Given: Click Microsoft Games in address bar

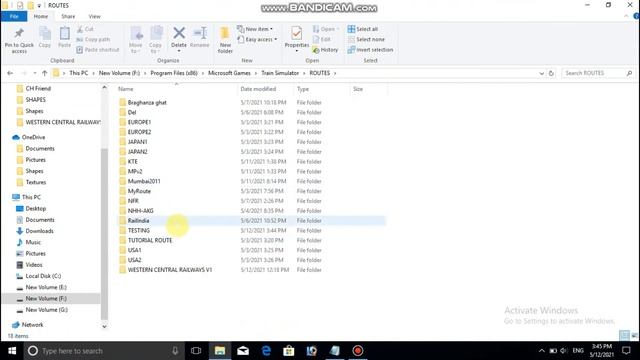Looking at the screenshot, I should pos(229,73).
